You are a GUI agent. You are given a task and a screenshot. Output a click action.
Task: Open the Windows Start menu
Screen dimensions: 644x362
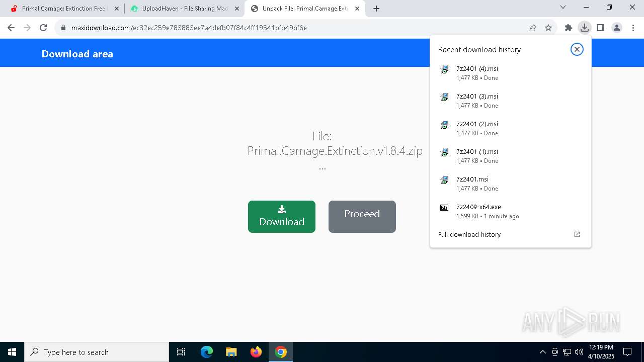[12, 352]
